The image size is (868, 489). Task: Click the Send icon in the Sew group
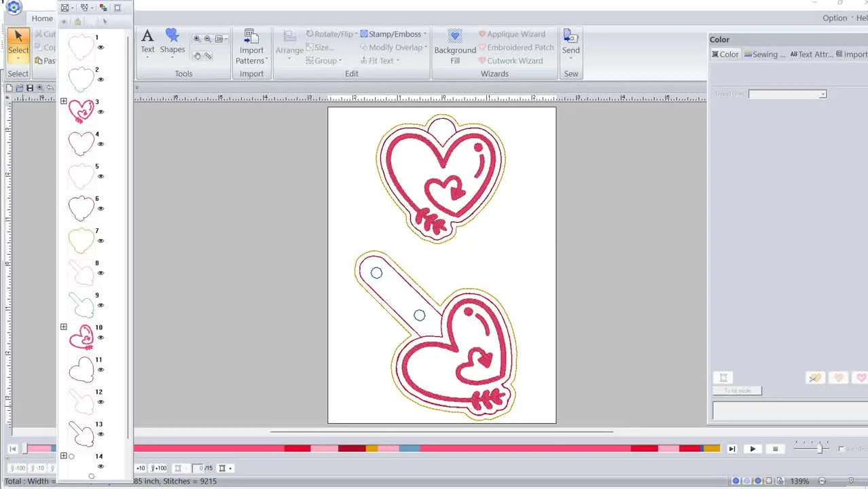coord(571,42)
